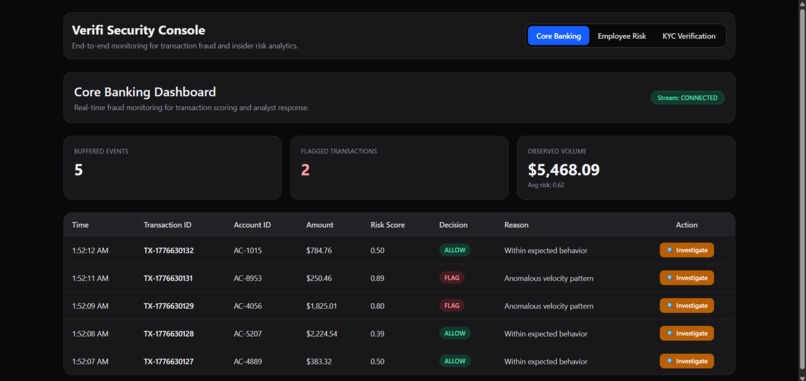Click the Core Banking Dashboard heading
Viewport: 806px width, 381px height.
[x=145, y=92]
